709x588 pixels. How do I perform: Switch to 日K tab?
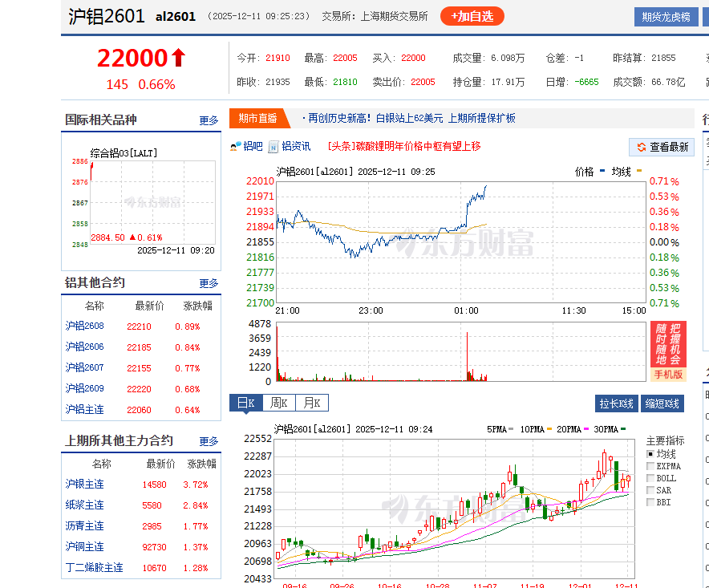tap(246, 403)
